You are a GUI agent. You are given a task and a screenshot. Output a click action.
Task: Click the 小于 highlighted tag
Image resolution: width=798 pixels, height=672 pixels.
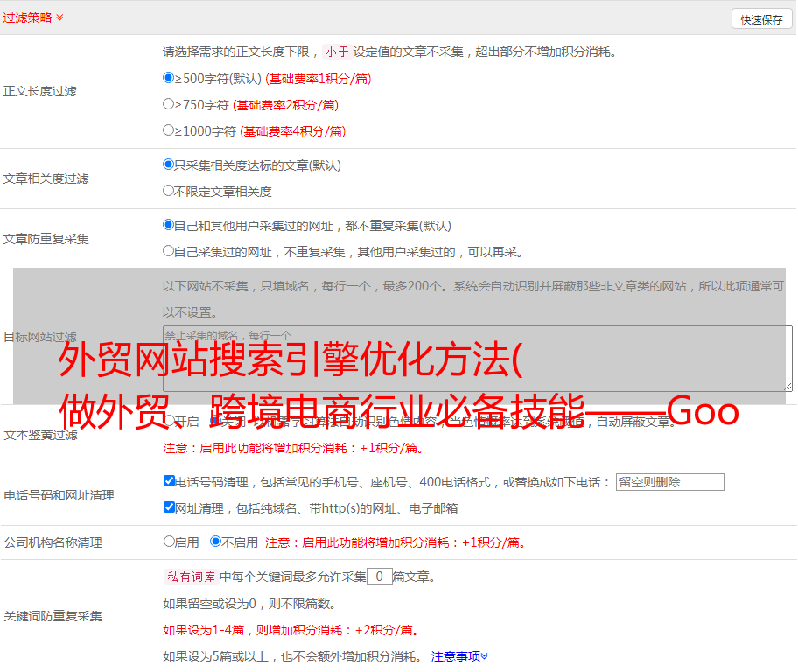[337, 52]
